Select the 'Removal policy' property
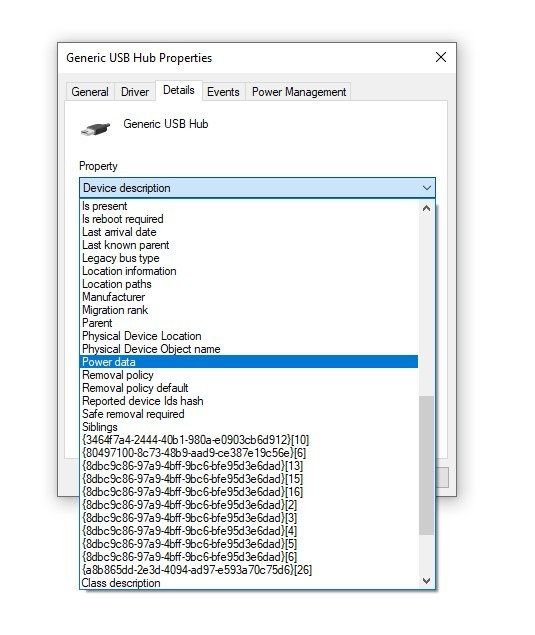 click(x=249, y=375)
